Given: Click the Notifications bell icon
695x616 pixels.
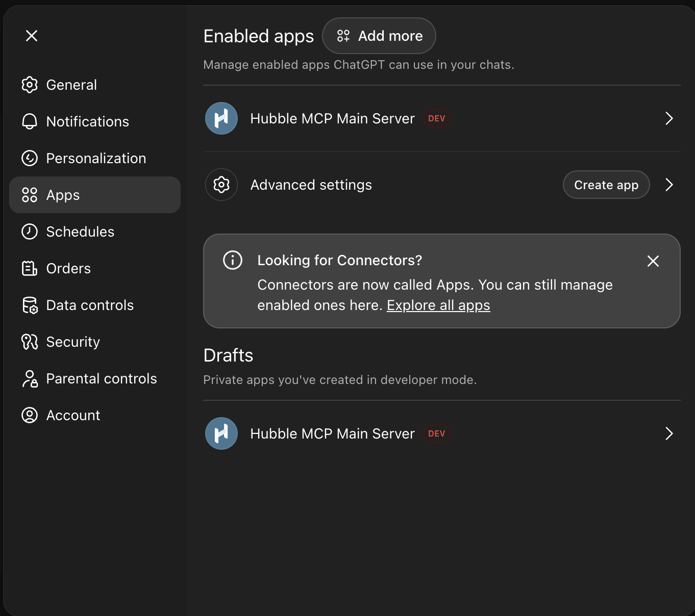Looking at the screenshot, I should (x=30, y=121).
